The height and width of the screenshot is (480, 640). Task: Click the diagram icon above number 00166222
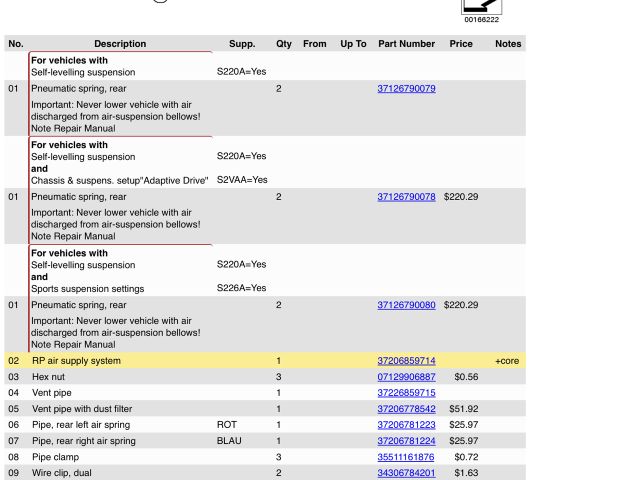(x=481, y=5)
